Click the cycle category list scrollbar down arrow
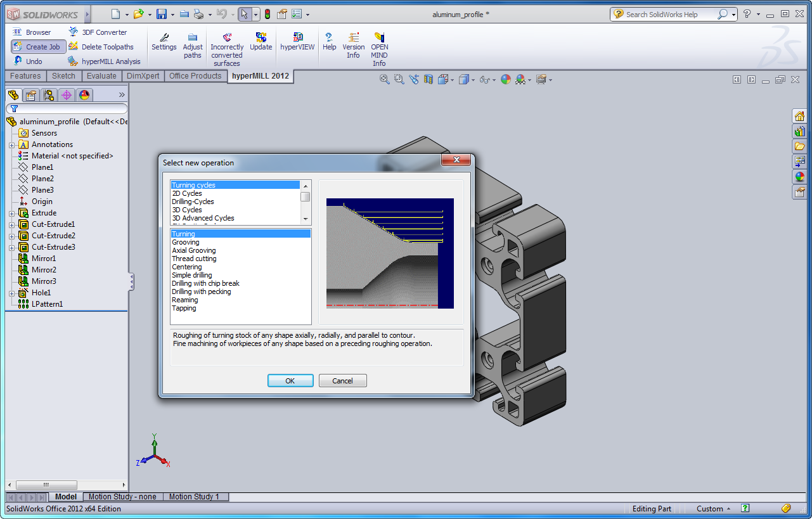 point(306,219)
